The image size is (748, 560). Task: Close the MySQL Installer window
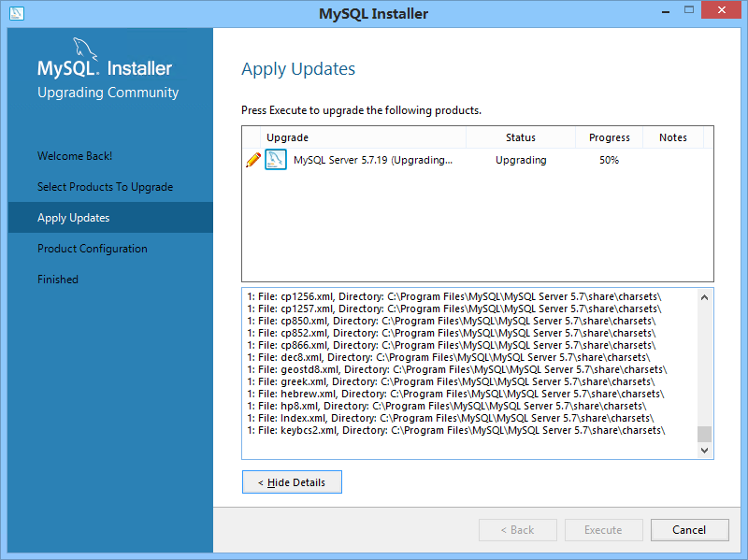pyautogui.click(x=721, y=10)
